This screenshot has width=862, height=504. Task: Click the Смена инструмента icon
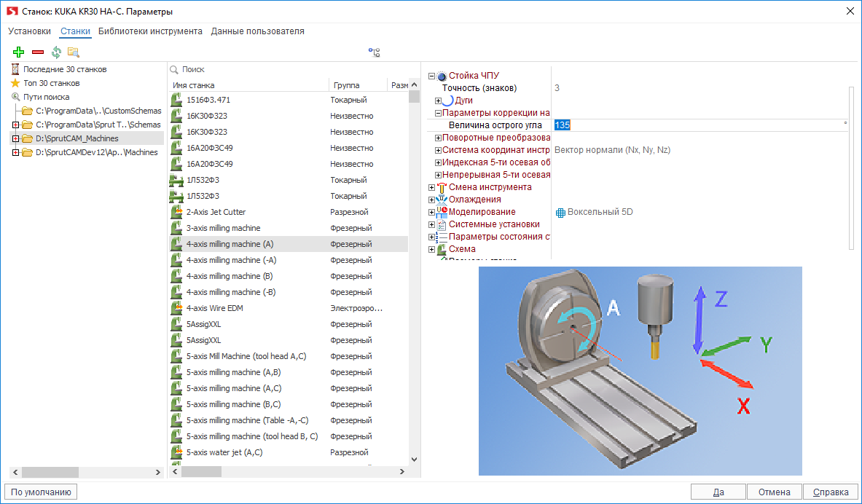(442, 187)
